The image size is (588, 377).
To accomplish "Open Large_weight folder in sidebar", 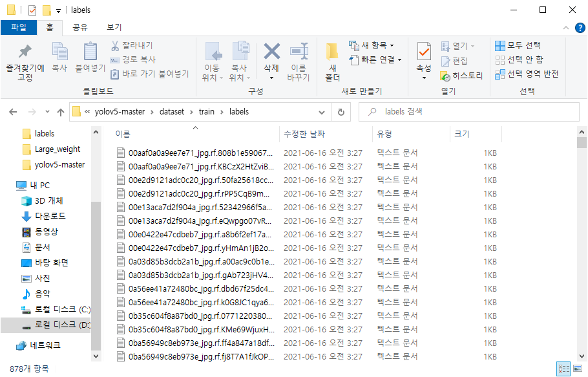I will click(x=52, y=149).
